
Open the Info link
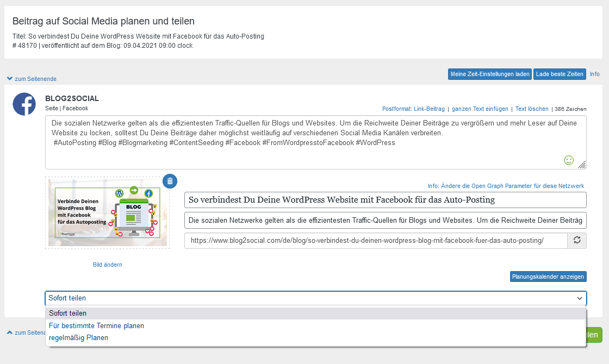pos(595,74)
